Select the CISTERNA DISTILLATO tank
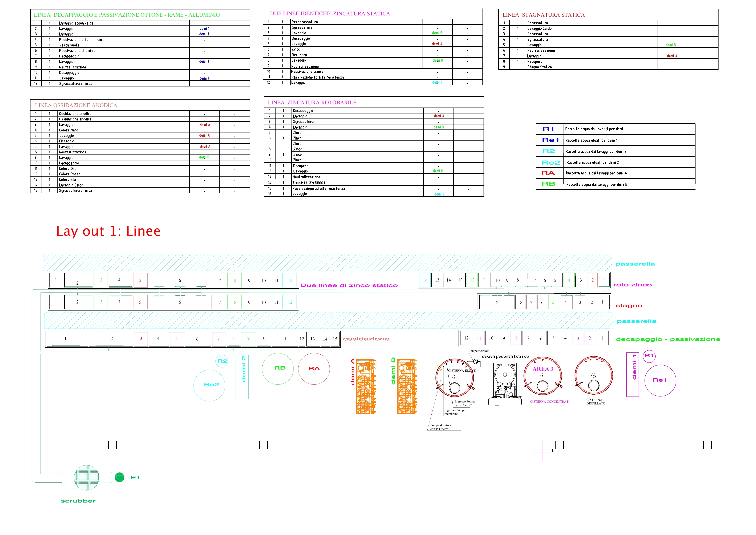Viewport: 756px width, 535px height. 594,376
